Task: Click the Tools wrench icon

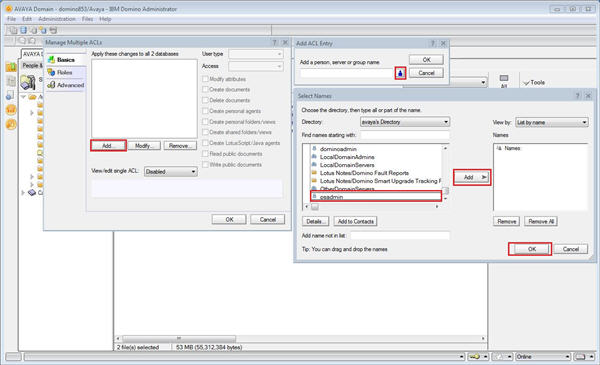Action: pos(527,83)
